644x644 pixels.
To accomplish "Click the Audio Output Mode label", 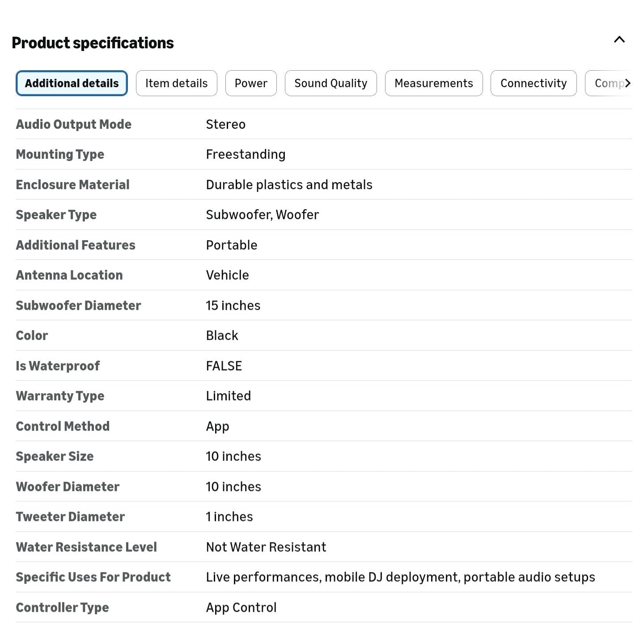I will click(74, 124).
